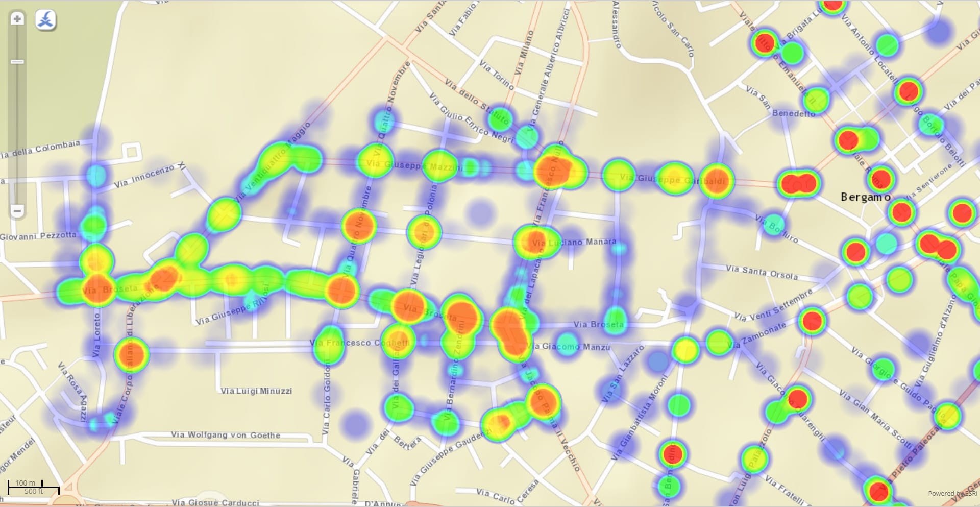This screenshot has width=980, height=507.
Task: Click the Via Wolfgang von Goethe label
Action: coord(225,435)
